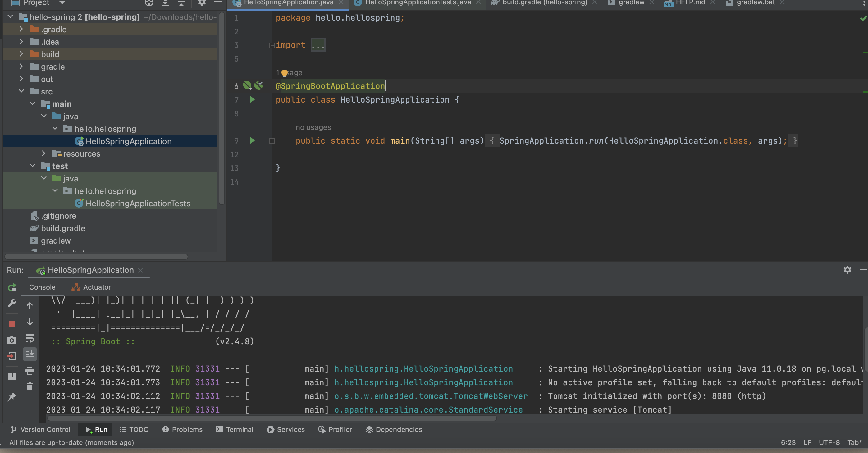Expand the gradle folder

click(x=21, y=66)
